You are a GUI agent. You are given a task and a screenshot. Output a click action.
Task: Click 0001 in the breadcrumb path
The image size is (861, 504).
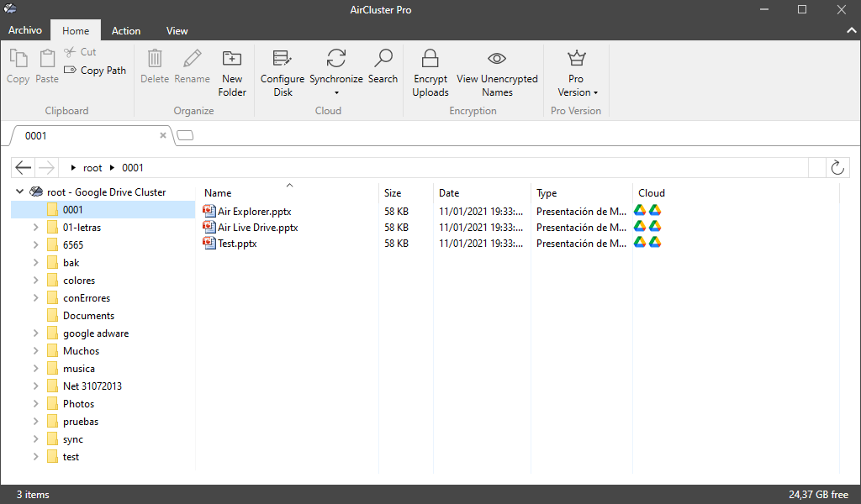[132, 168]
